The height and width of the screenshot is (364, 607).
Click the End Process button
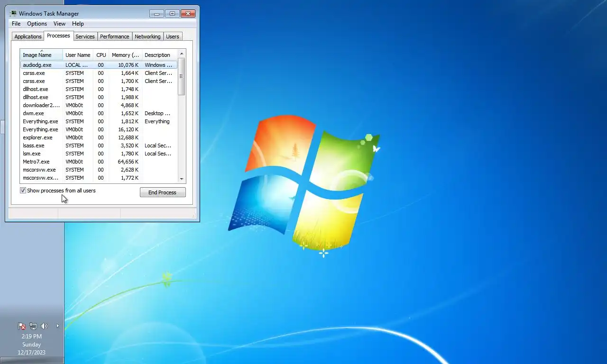(x=163, y=192)
